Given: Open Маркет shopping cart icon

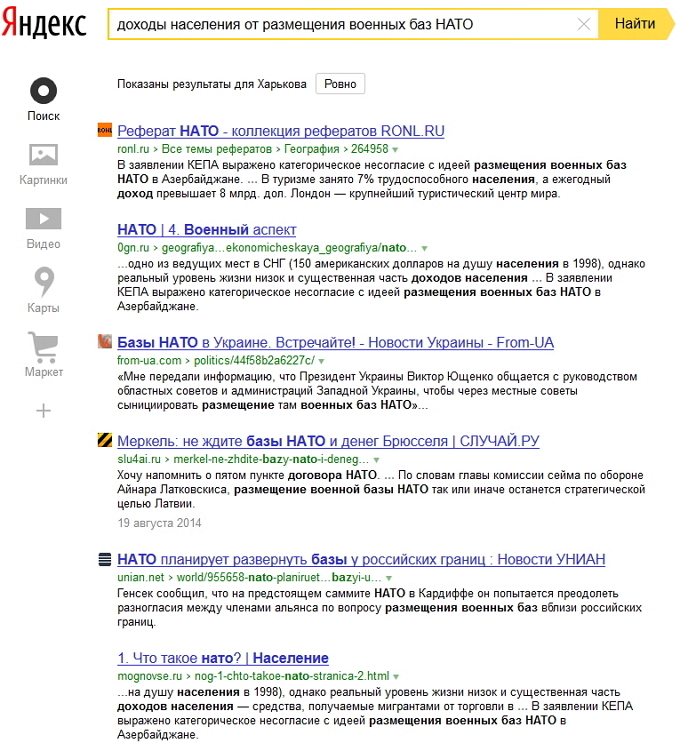Looking at the screenshot, I should coord(44,347).
